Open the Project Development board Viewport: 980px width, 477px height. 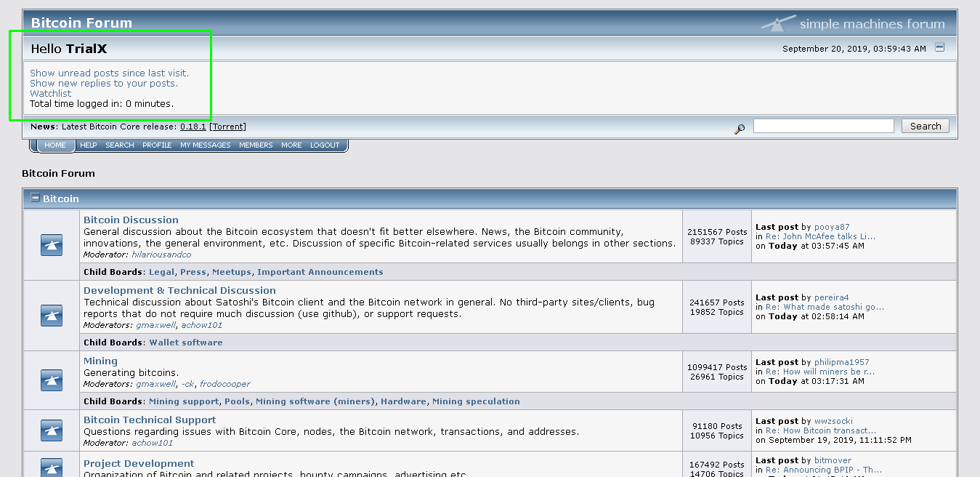tap(139, 463)
